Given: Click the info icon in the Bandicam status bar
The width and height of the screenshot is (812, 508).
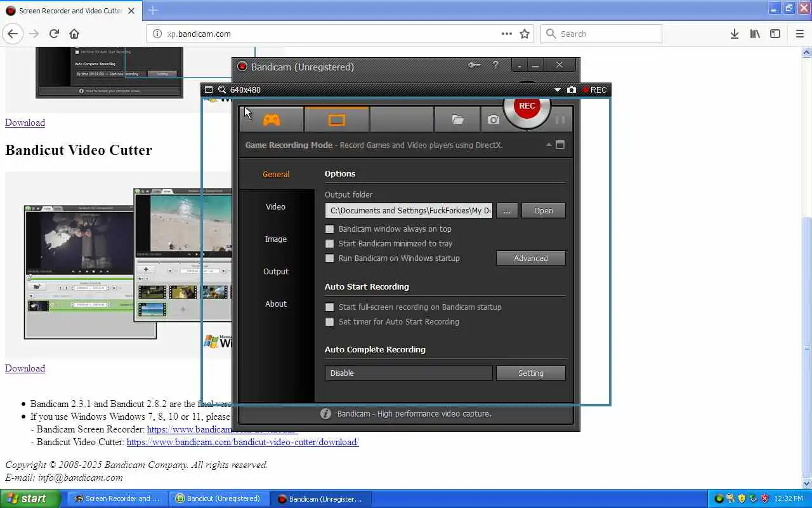Looking at the screenshot, I should pos(325,414).
